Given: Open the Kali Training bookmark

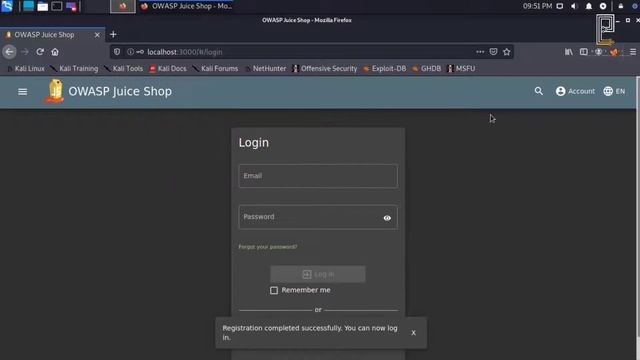Looking at the screenshot, I should pyautogui.click(x=74, y=69).
